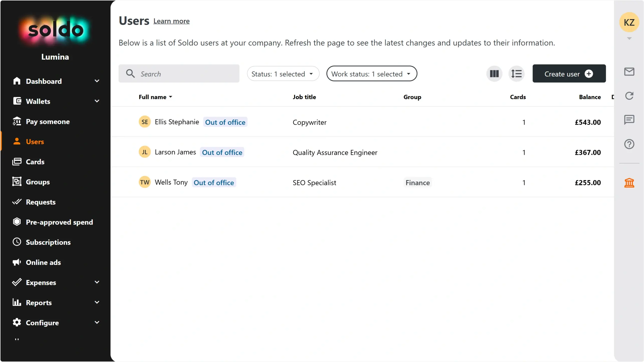
Task: Click the Pay someone bank icon
Action: click(17, 121)
